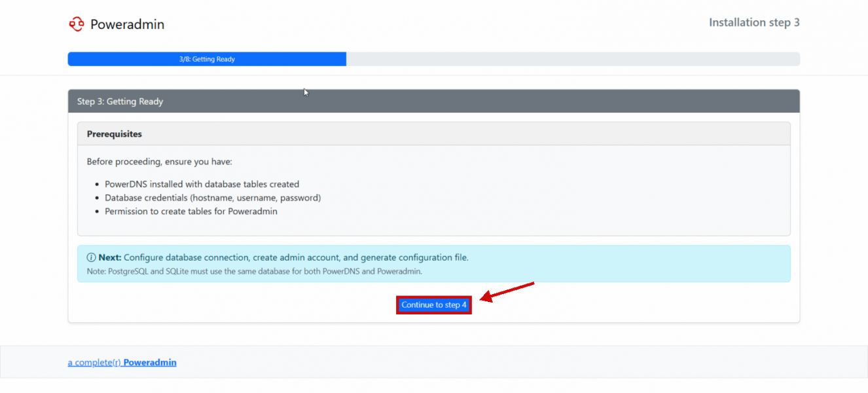868x393 pixels.
Task: Click the Configure database connection notice text
Action: (296, 257)
